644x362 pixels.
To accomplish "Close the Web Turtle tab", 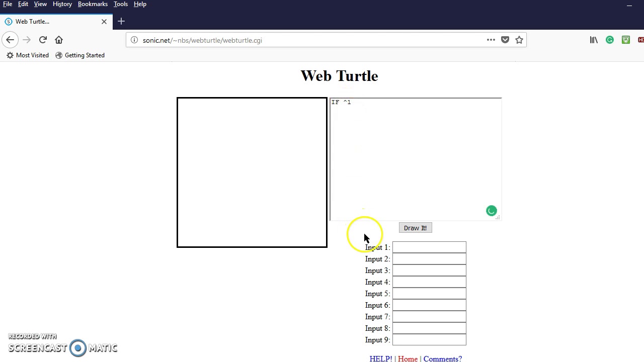I will click(x=104, y=22).
